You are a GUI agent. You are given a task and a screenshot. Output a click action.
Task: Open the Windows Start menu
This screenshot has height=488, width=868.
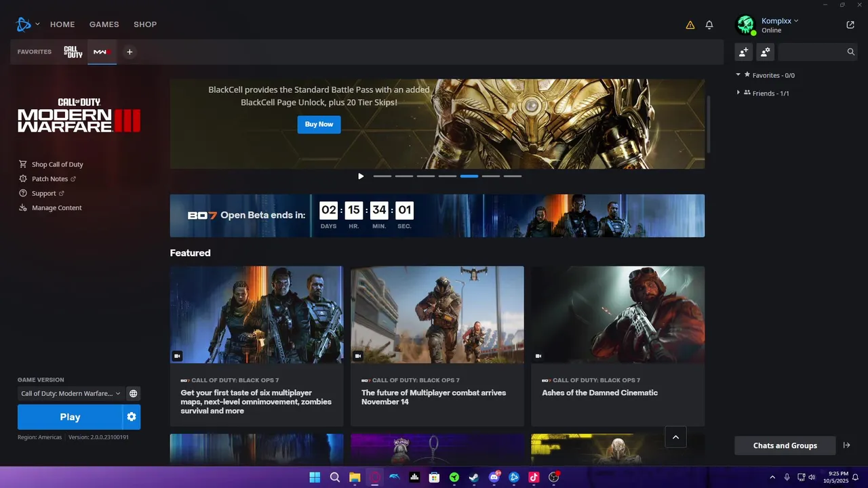coord(315,477)
